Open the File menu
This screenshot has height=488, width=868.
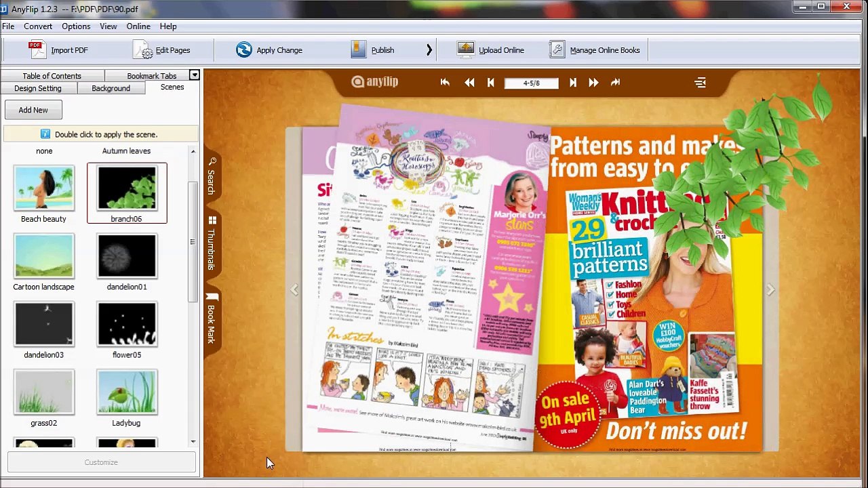(8, 26)
